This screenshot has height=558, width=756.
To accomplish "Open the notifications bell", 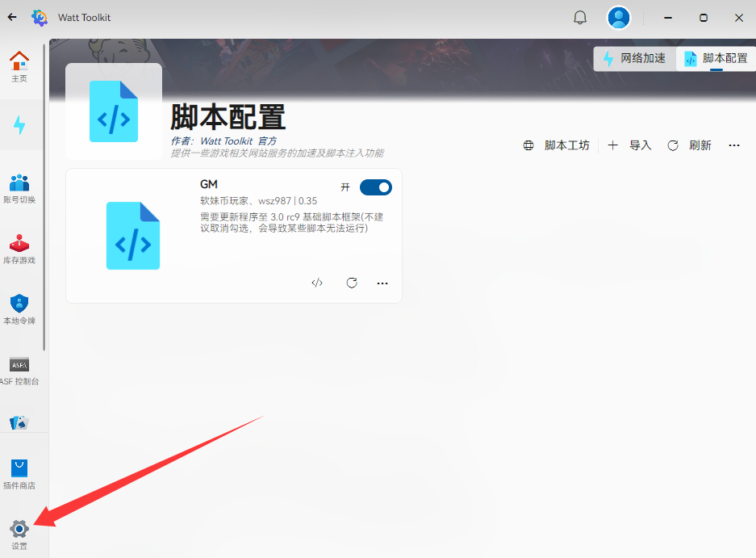I will click(x=580, y=18).
